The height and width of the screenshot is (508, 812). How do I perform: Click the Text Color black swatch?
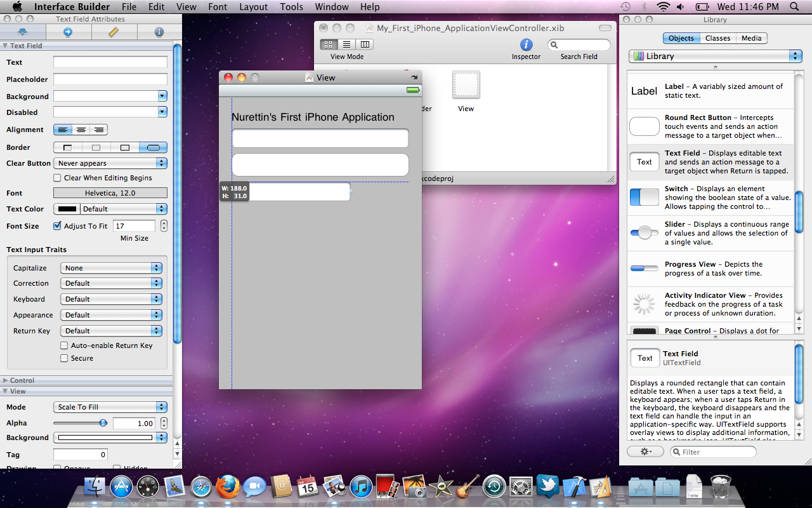(x=67, y=209)
